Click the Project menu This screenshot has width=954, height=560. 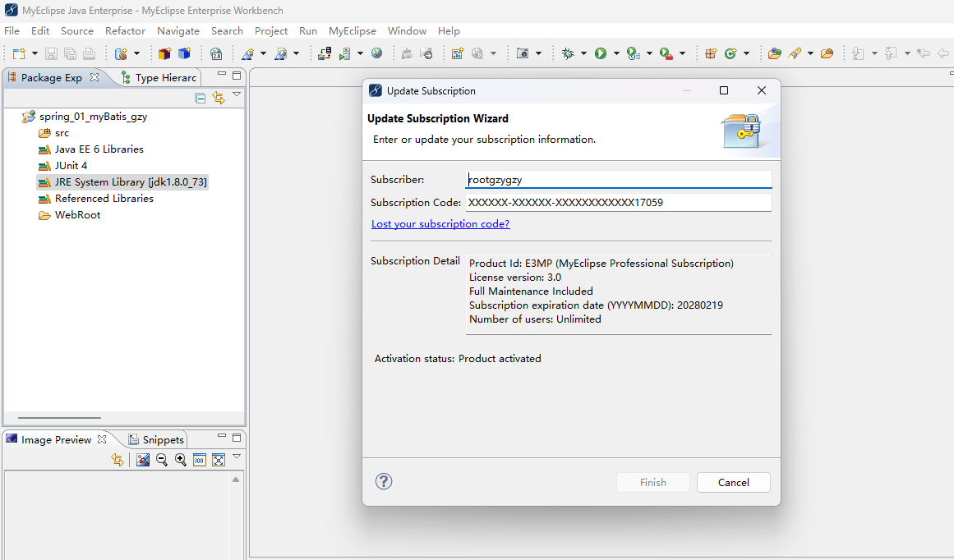pos(270,31)
